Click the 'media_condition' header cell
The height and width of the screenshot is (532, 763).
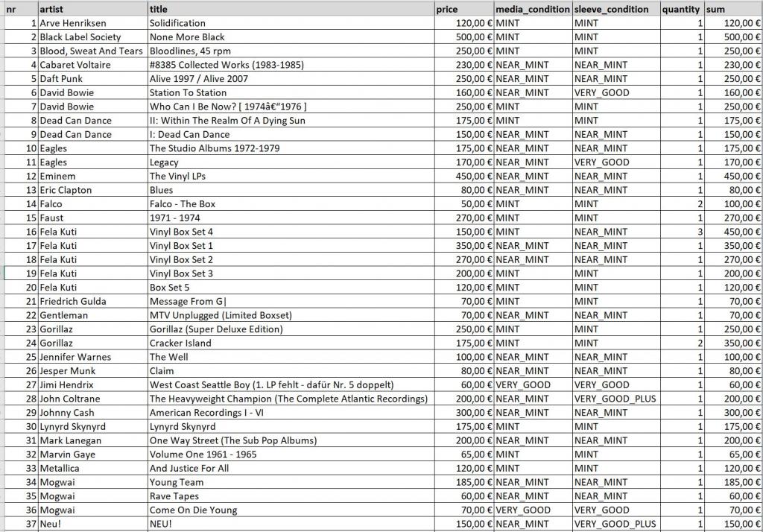pyautogui.click(x=533, y=9)
